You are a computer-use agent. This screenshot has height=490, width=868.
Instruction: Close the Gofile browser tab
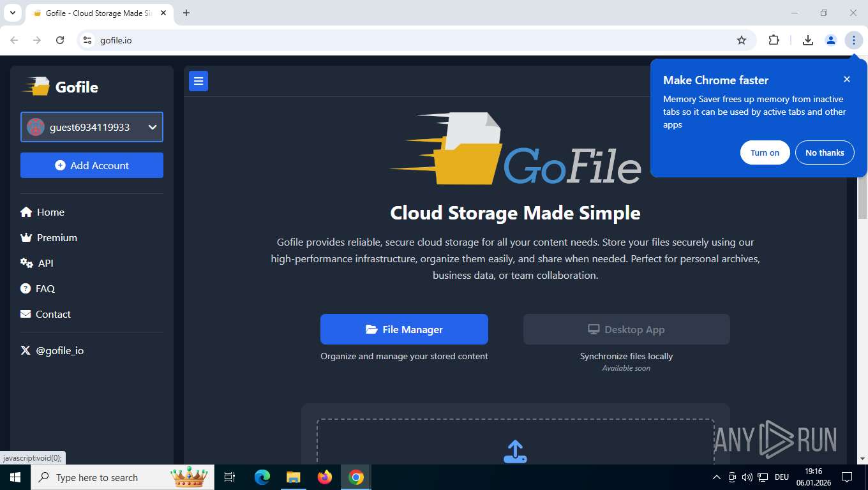(162, 13)
